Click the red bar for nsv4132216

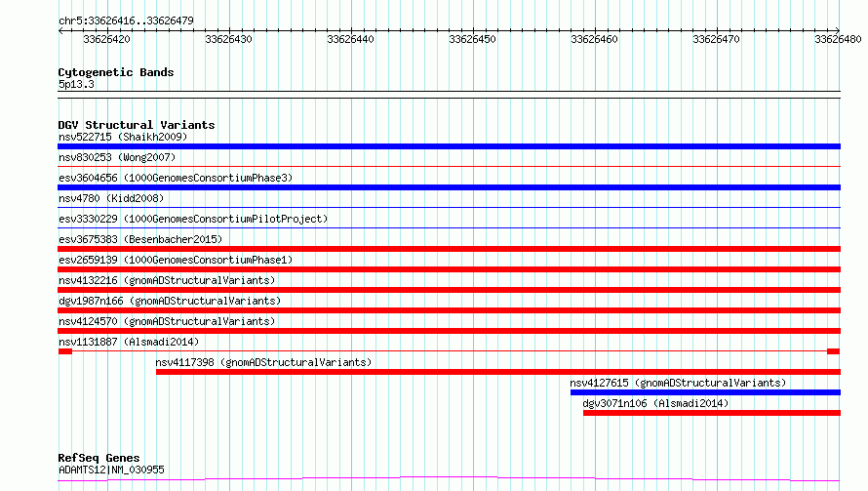pos(449,290)
